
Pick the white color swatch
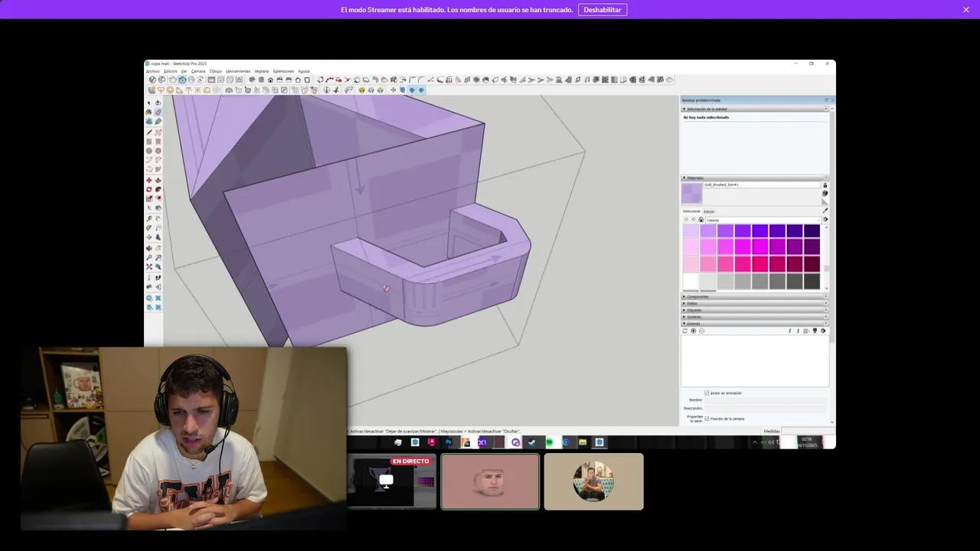(691, 281)
